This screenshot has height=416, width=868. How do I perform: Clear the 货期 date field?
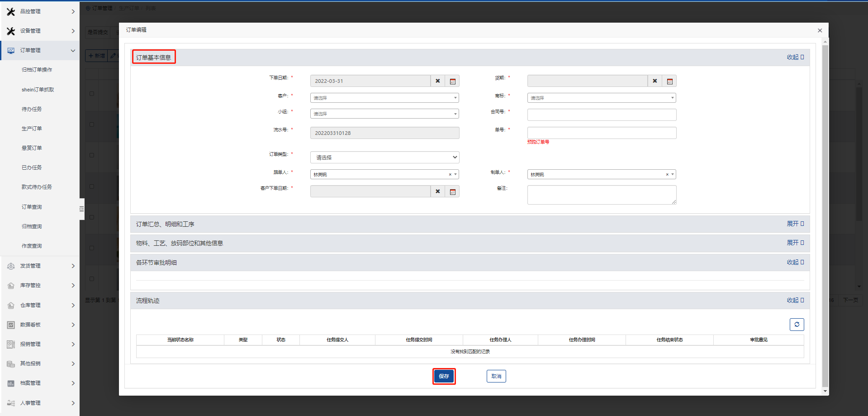pyautogui.click(x=655, y=81)
